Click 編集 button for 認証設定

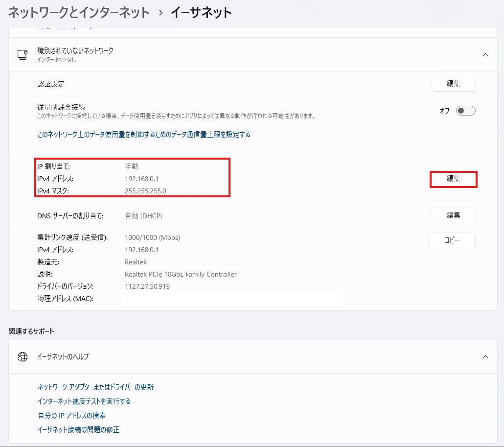pyautogui.click(x=453, y=84)
